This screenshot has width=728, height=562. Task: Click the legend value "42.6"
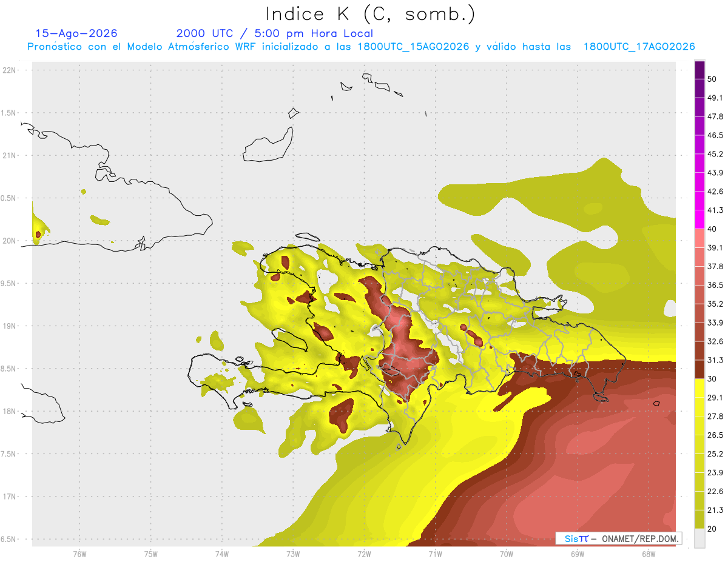coord(716,192)
